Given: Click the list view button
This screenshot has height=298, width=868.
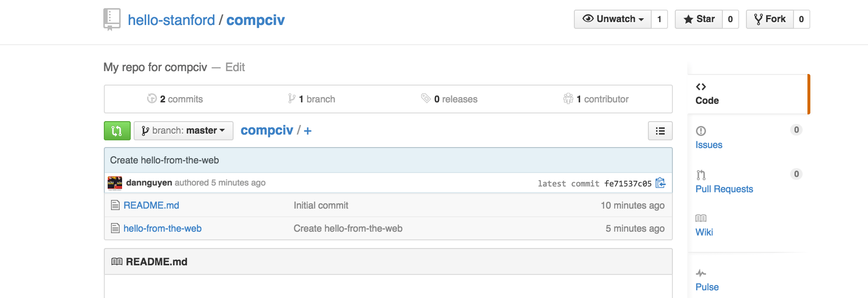Looking at the screenshot, I should 660,131.
